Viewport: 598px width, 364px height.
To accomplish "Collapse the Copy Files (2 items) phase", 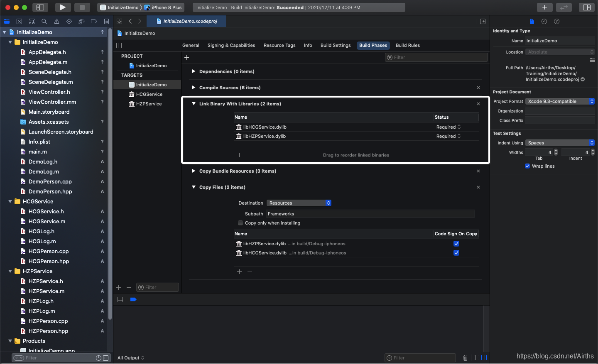I will tap(194, 187).
